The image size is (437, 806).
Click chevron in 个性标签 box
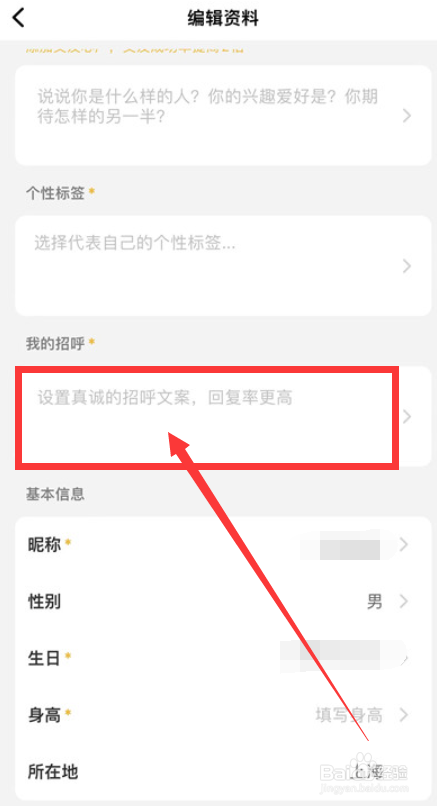(x=407, y=266)
